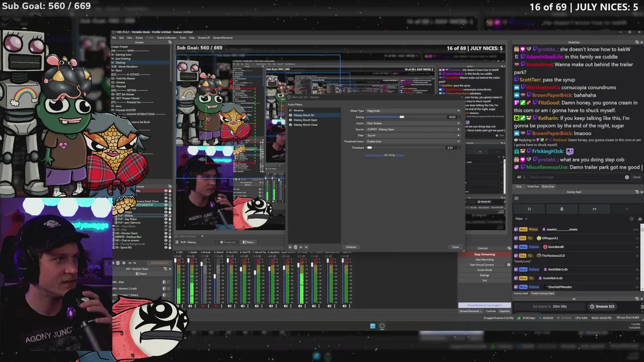Unmute the 2-Browser mixer channel
The height and width of the screenshot is (362, 644).
203,306
